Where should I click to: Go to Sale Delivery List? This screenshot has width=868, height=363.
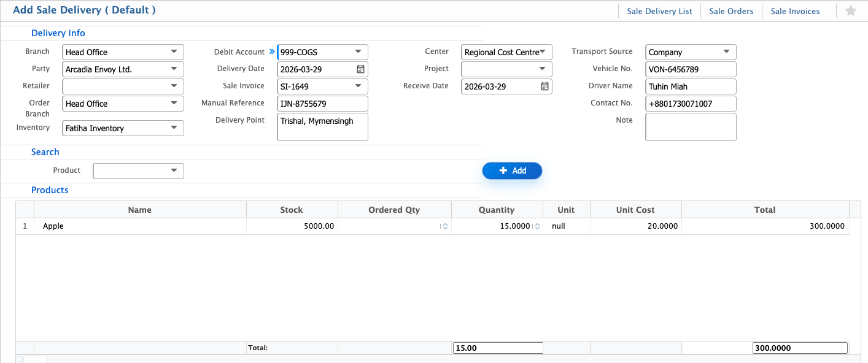click(659, 11)
